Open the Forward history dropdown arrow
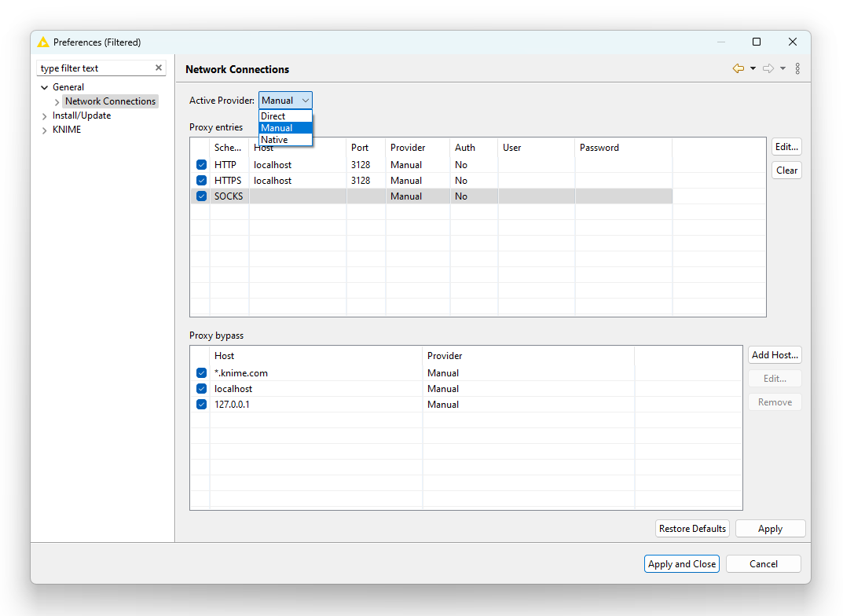This screenshot has width=843, height=616. [783, 68]
